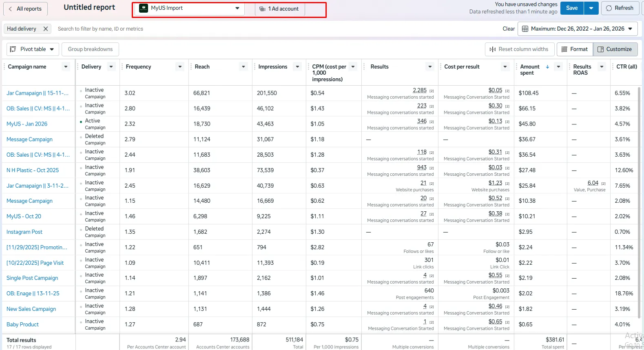This screenshot has height=350, width=644.
Task: Open the N H Plastic - Oct 2025 campaign
Action: click(x=33, y=170)
